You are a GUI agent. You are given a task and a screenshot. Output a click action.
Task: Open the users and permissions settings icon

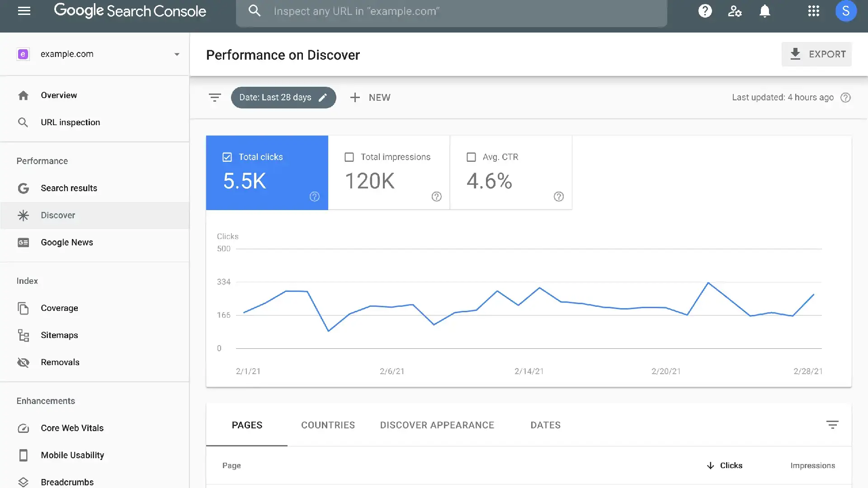click(735, 11)
